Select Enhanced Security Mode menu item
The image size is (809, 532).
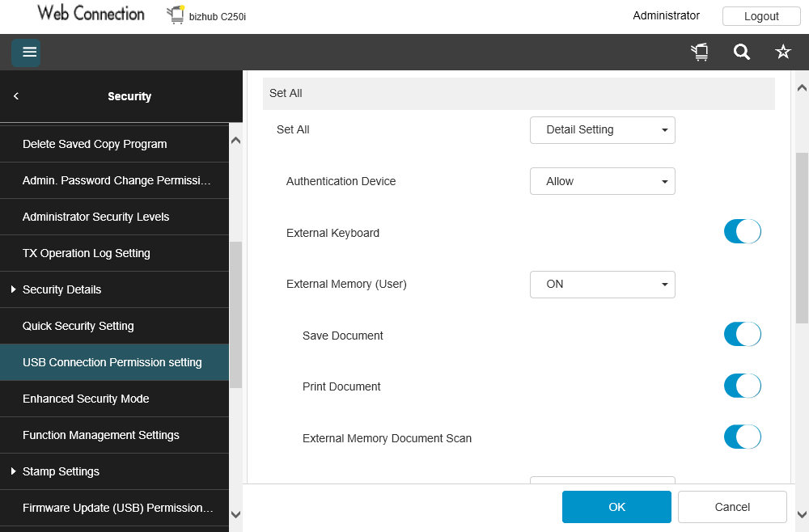point(86,399)
